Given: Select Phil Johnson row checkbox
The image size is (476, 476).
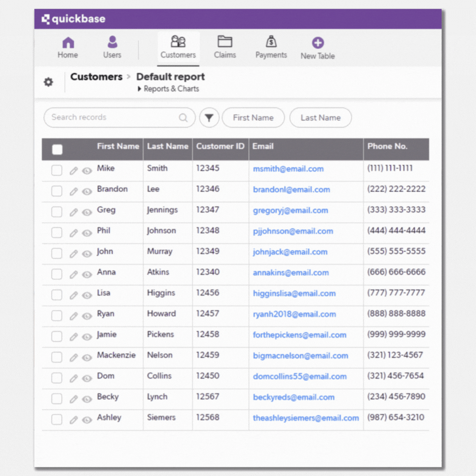Looking at the screenshot, I should [57, 233].
